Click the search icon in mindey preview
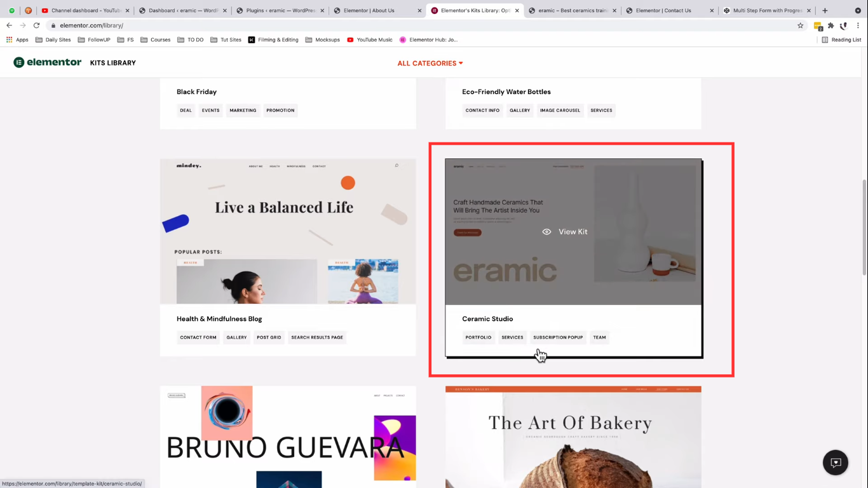Image resolution: width=868 pixels, height=488 pixels. pos(397,166)
